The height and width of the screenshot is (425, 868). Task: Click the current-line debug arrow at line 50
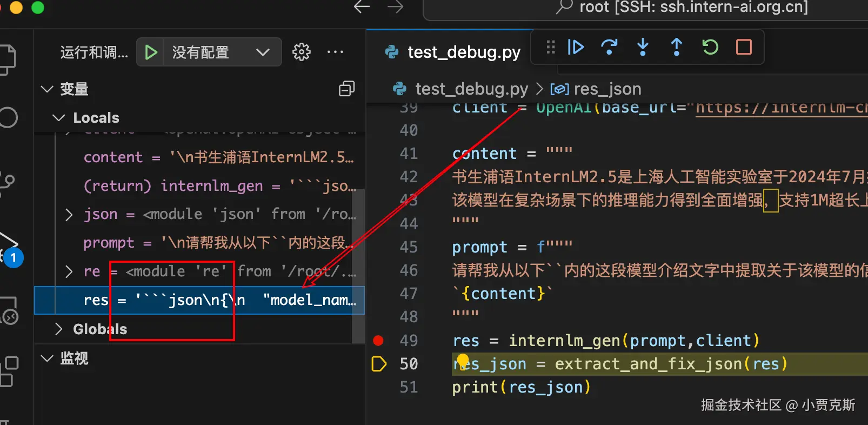click(379, 364)
